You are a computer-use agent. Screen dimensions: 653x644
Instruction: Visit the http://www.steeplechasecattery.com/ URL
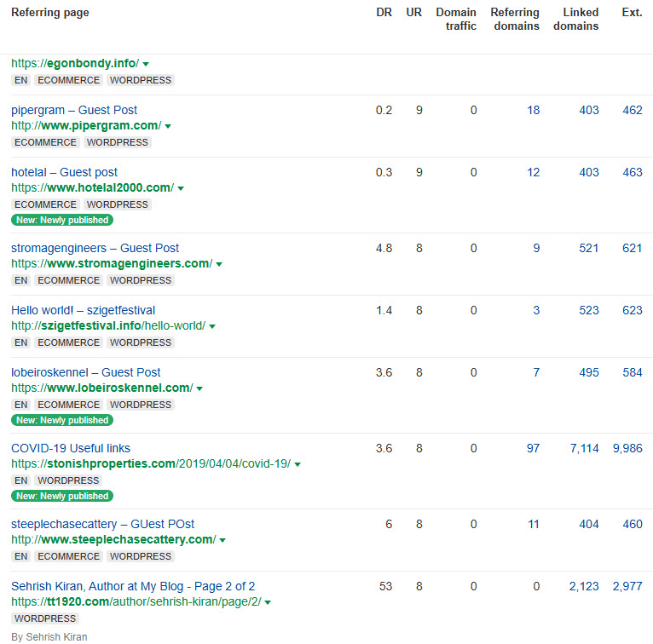click(113, 539)
